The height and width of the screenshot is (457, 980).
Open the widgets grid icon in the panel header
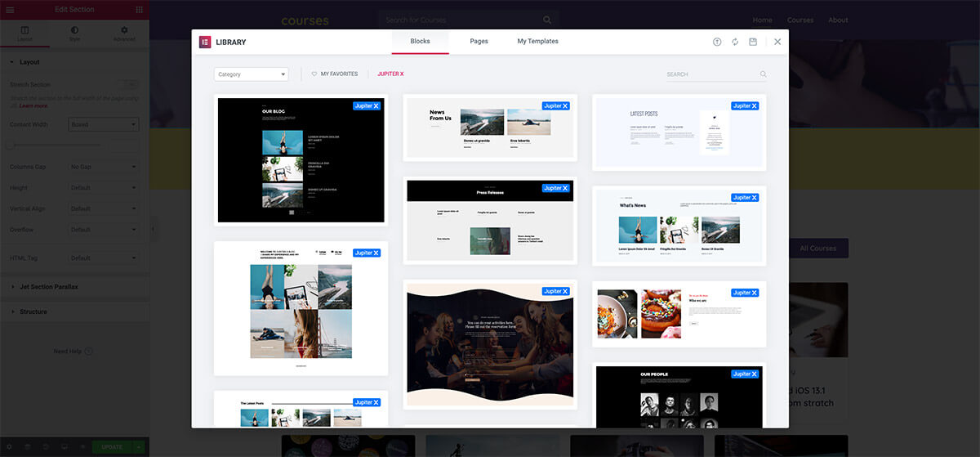pos(139,9)
